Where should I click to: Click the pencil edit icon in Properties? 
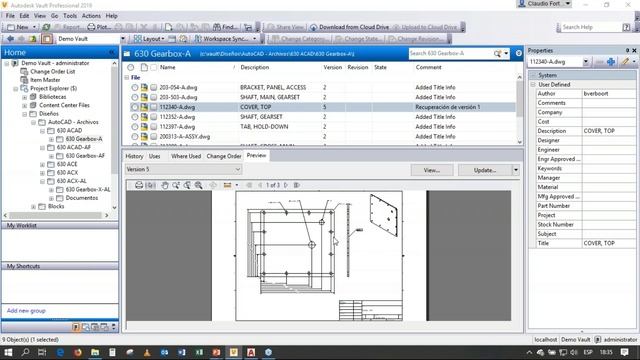[x=625, y=62]
